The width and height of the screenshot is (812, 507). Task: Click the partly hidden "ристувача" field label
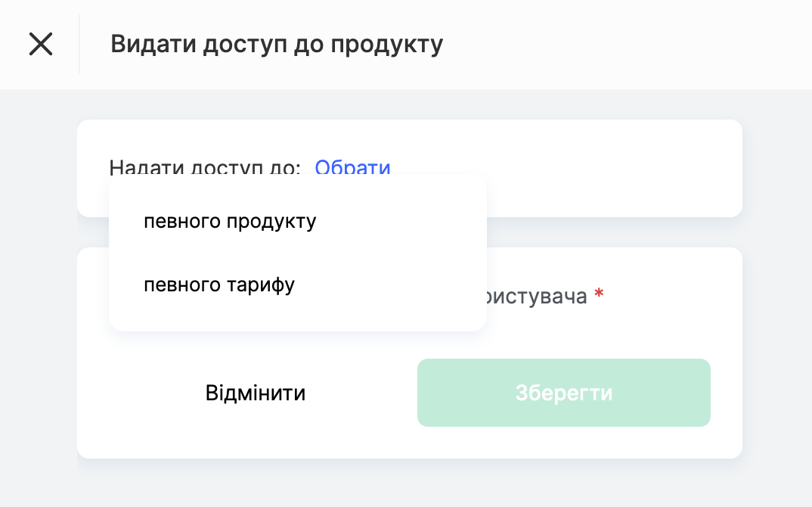click(x=536, y=297)
